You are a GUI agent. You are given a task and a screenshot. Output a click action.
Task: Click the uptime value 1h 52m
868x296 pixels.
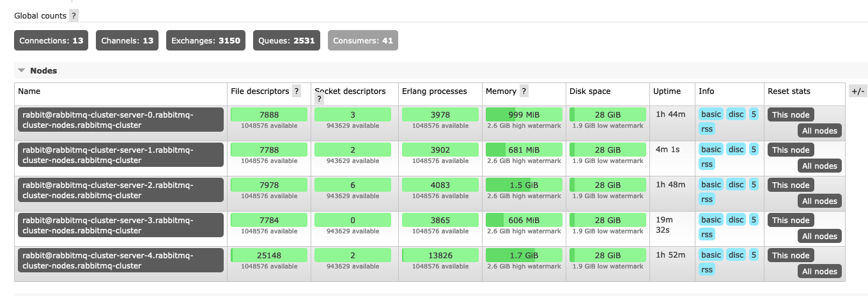(670, 255)
